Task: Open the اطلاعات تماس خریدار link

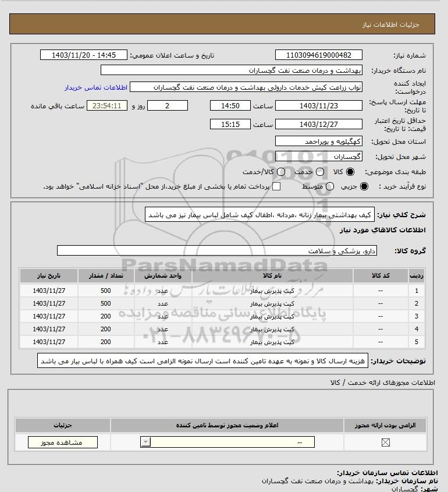Action: 96,87
